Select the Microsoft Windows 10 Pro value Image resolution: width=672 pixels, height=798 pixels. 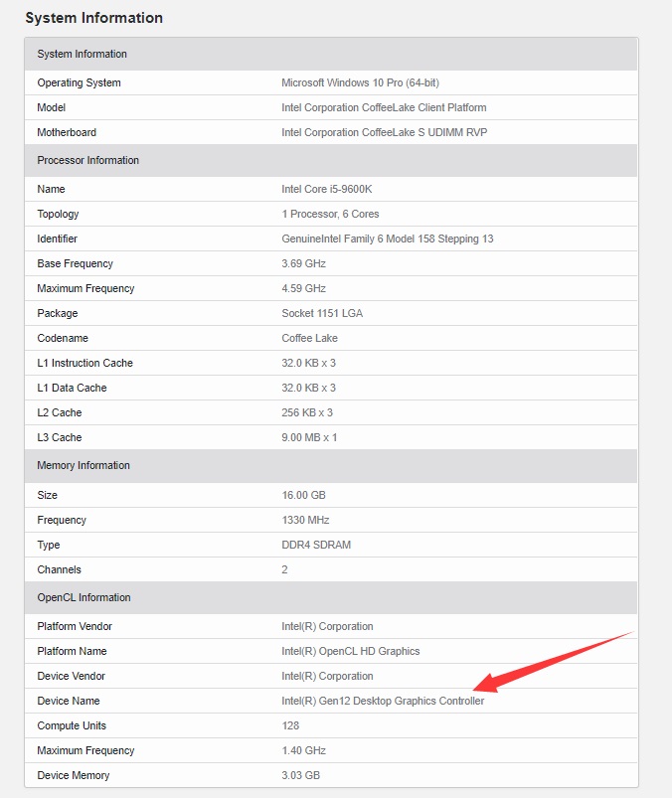pyautogui.click(x=360, y=82)
